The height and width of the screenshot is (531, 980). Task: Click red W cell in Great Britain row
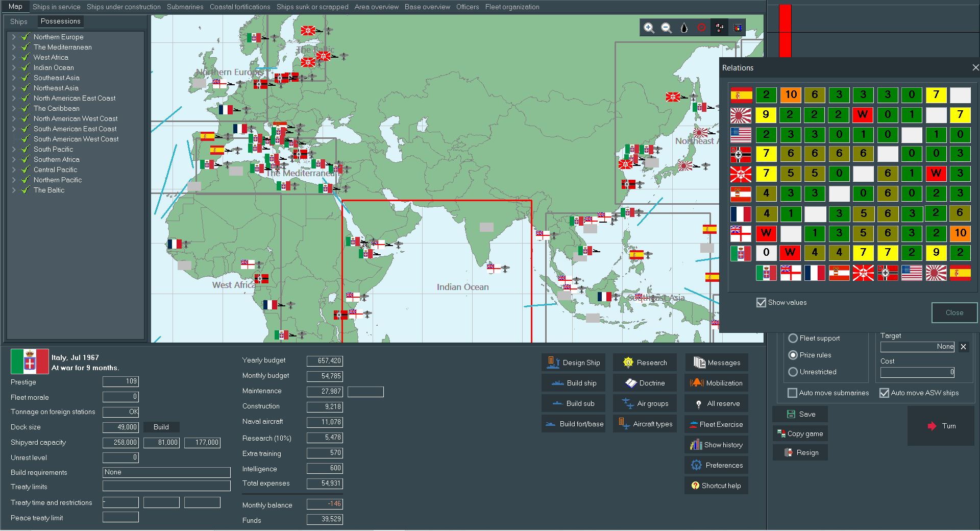[x=766, y=233]
